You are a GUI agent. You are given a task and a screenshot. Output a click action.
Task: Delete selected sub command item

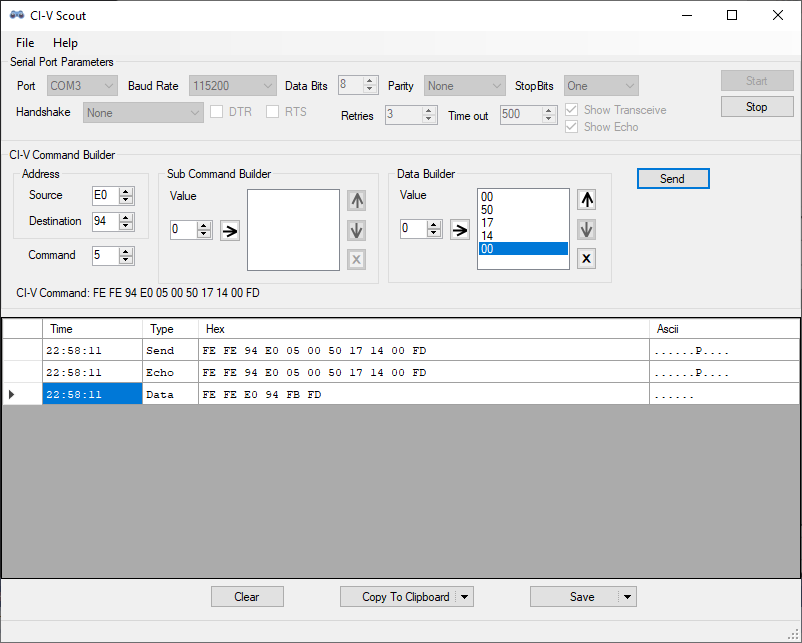pos(357,259)
